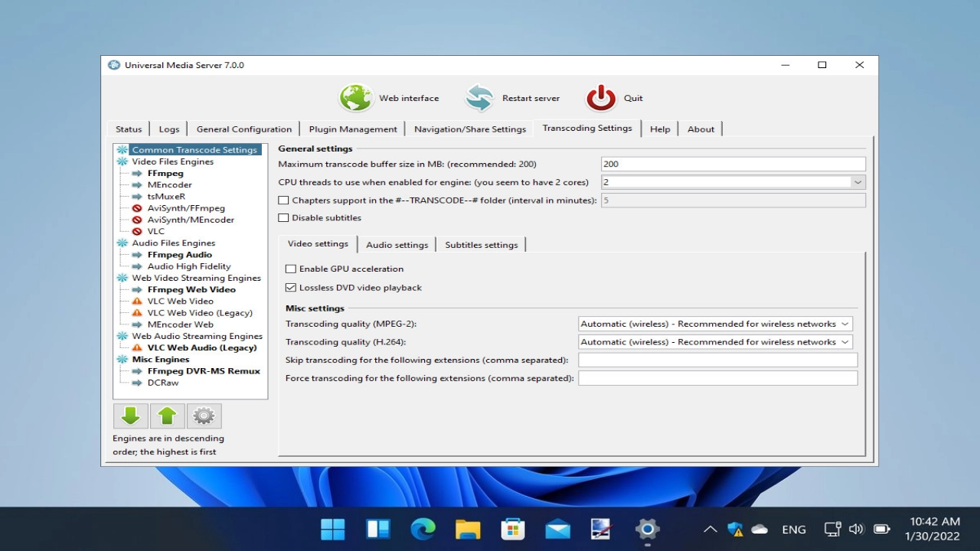
Task: Click the disabled icon next to AviSynth/MEncoder
Action: point(137,220)
